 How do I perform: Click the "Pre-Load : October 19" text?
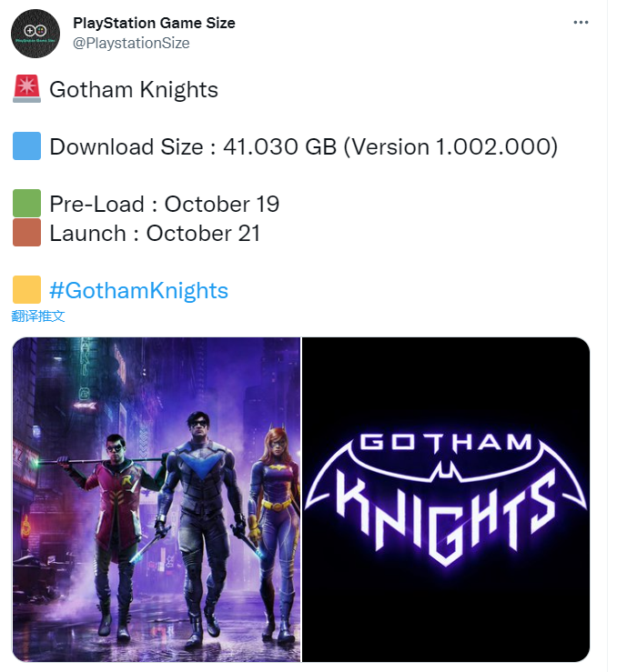pos(164,204)
